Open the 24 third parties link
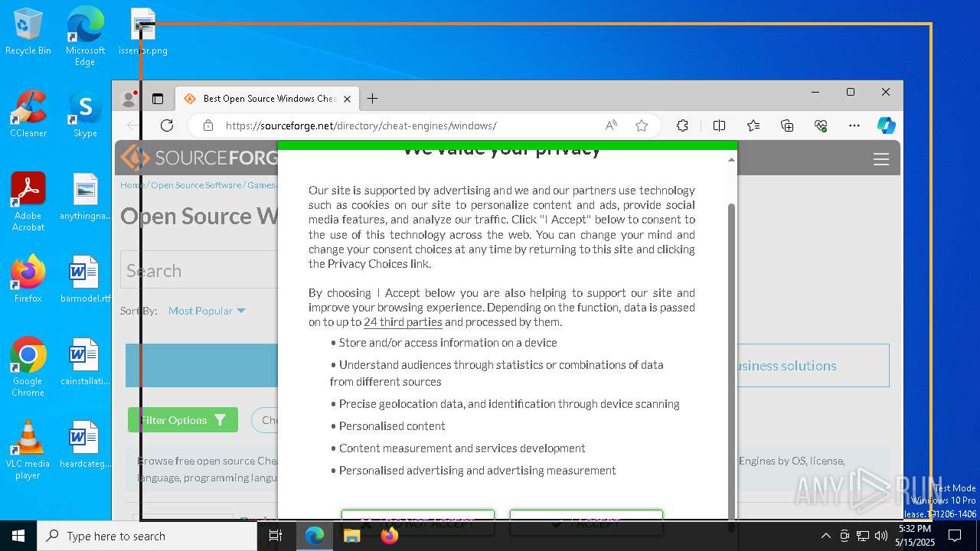Image resolution: width=980 pixels, height=551 pixels. 403,322
